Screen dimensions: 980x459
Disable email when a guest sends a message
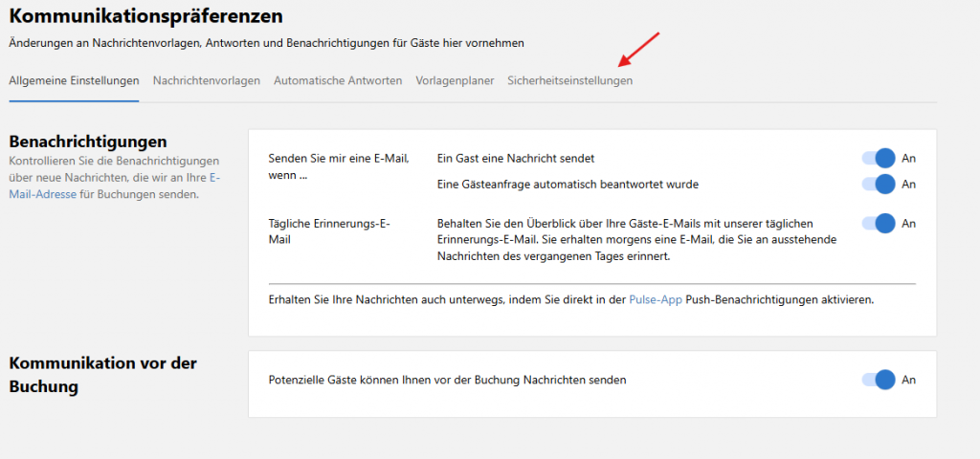879,158
